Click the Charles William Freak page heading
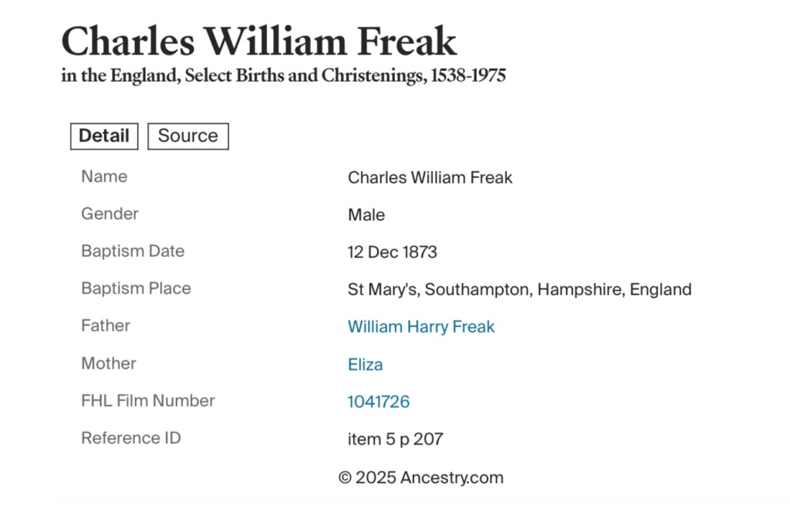790x532 pixels. coord(259,42)
